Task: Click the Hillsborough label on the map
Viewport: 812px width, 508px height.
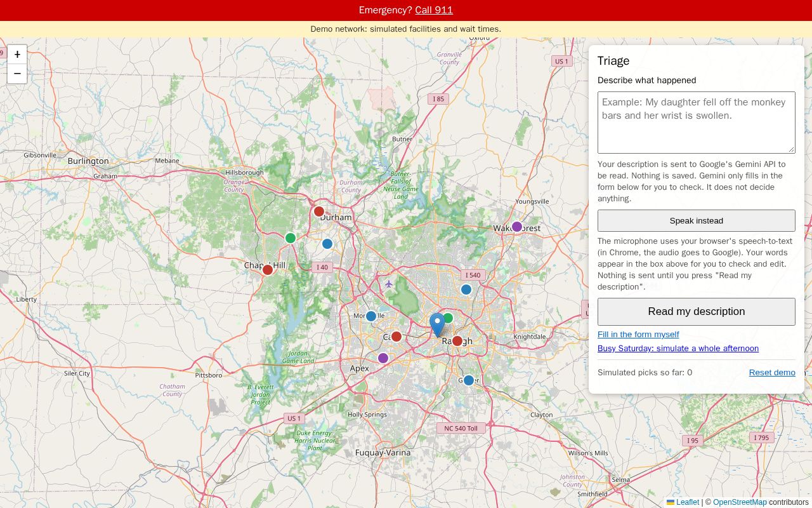Action: tap(244, 173)
